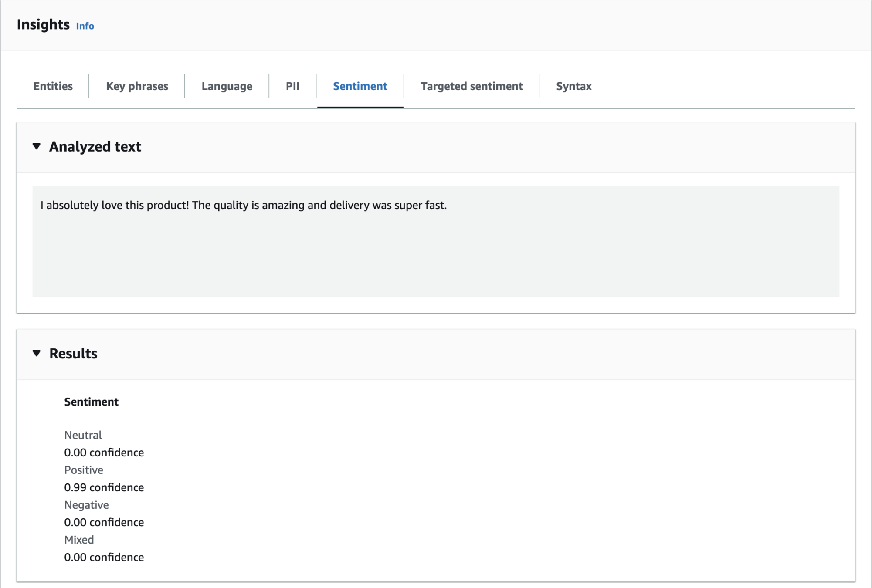
Task: Click the Neutral sentiment label
Action: tap(83, 435)
